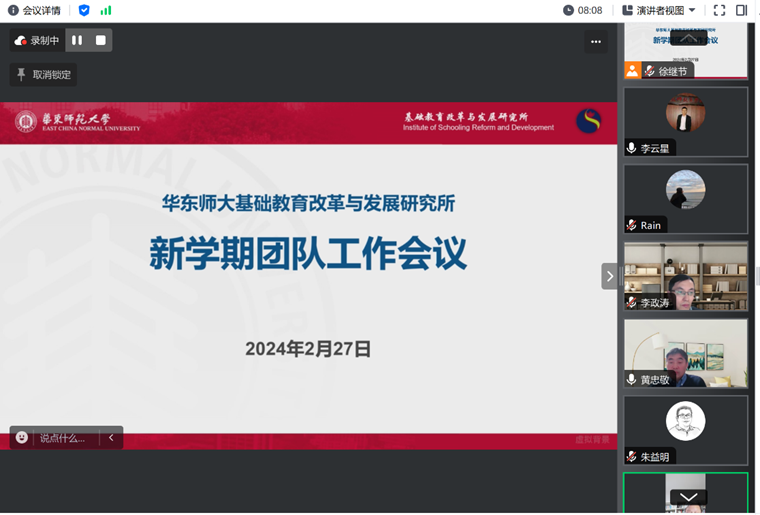Collapse participant strip with the right chevron
The image size is (760, 515).
tap(609, 276)
